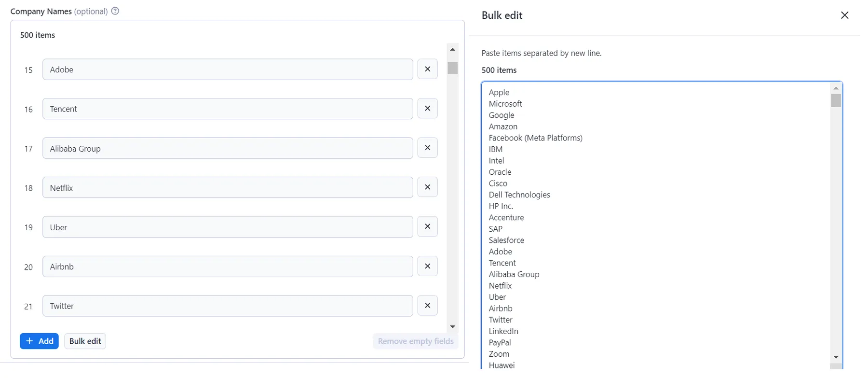The image size is (868, 378).
Task: Focus the Airbnb input field
Action: tap(228, 266)
